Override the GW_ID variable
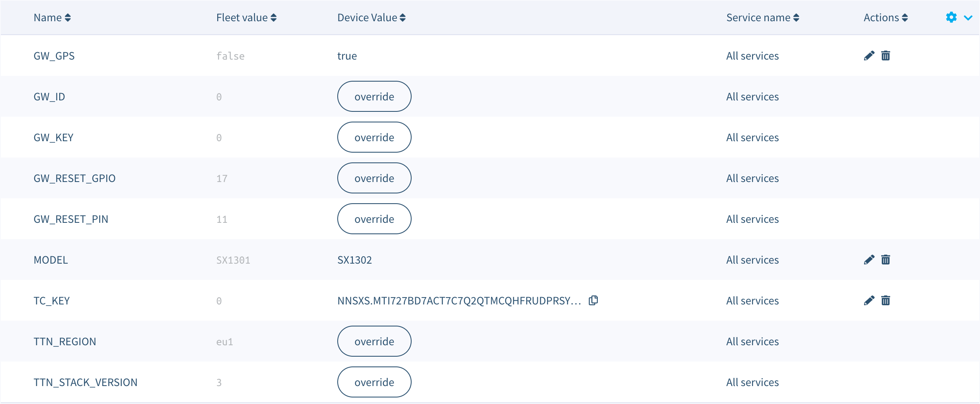Screen dimensions: 980x404 tap(374, 97)
